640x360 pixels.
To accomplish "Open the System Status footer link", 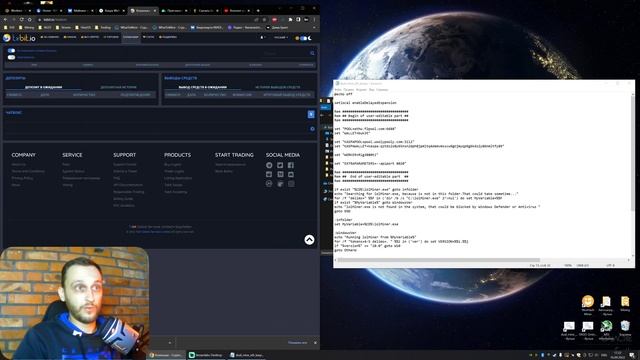I will (73, 171).
